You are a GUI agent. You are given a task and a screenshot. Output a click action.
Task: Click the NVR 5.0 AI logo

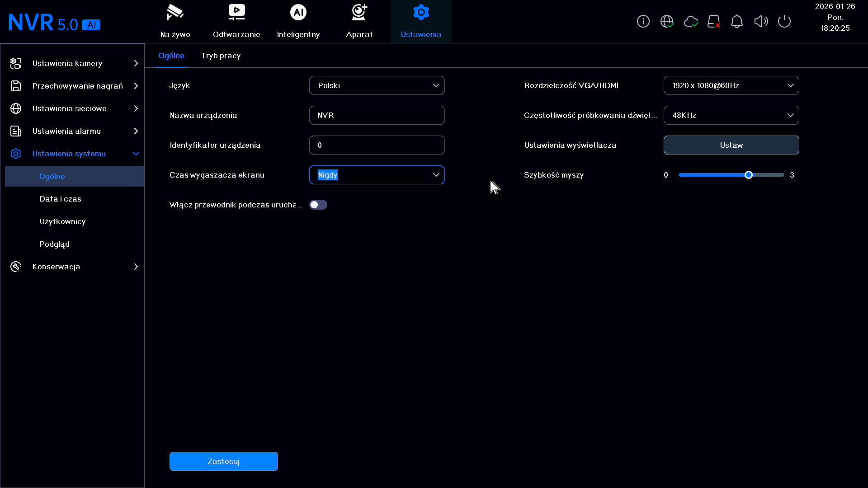coord(54,23)
